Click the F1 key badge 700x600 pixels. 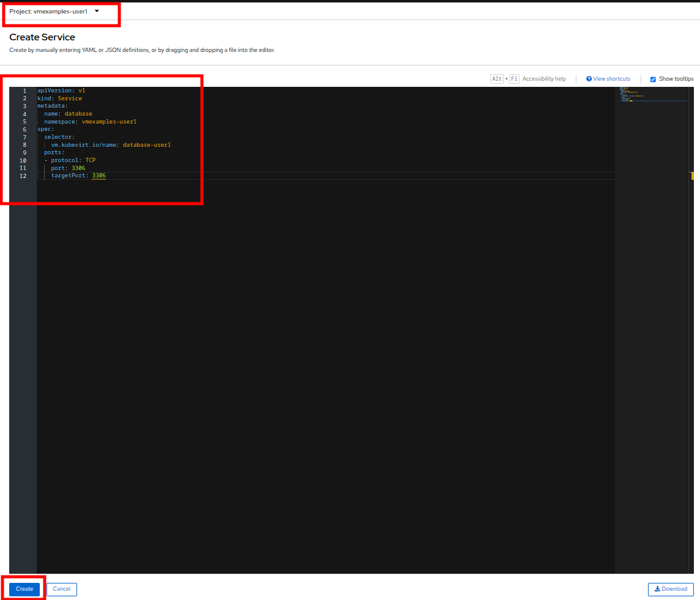pyautogui.click(x=514, y=79)
